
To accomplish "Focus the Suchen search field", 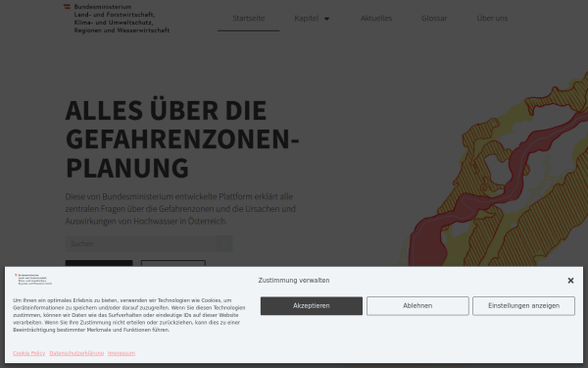I will [x=140, y=243].
